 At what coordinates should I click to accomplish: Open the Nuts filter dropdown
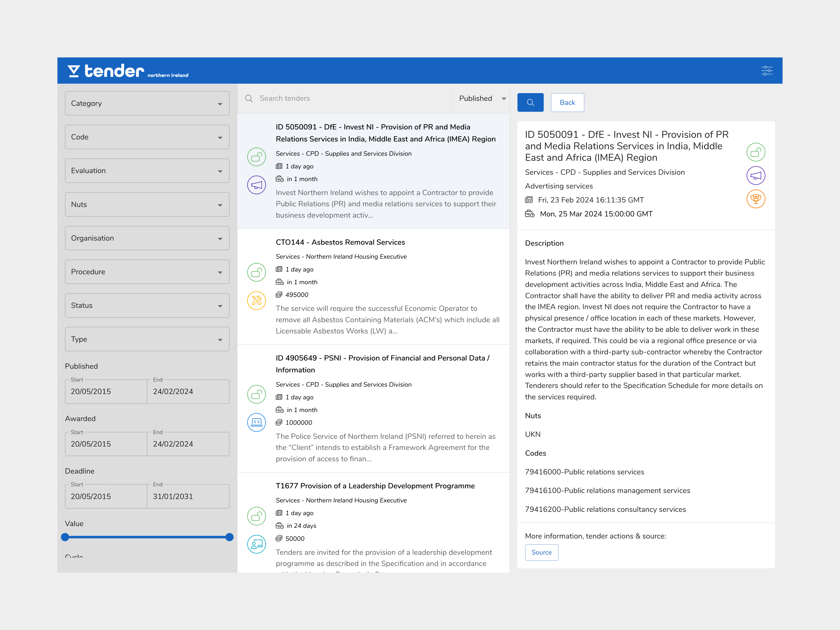point(147,204)
